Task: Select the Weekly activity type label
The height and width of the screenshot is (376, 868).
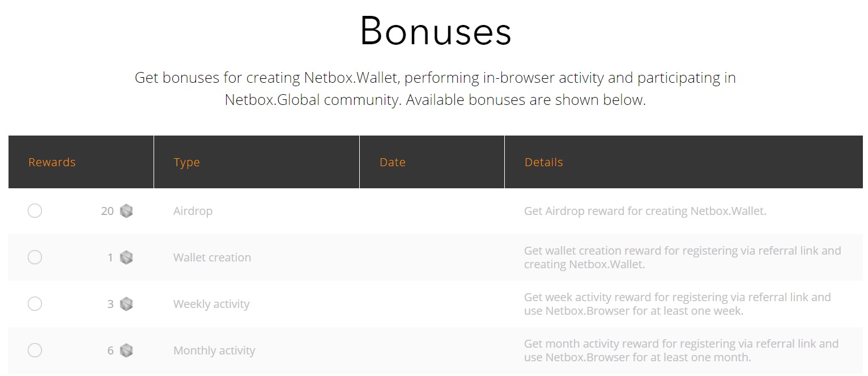Action: point(211,304)
